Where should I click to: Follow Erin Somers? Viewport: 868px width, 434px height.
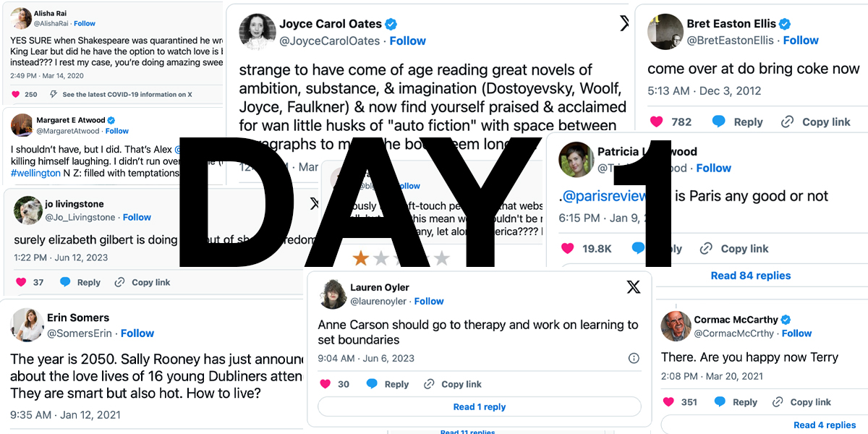point(137,333)
